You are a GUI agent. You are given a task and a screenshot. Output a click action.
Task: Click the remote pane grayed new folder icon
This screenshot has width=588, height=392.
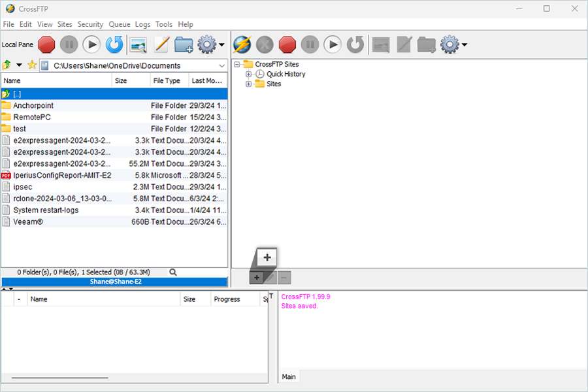click(427, 44)
